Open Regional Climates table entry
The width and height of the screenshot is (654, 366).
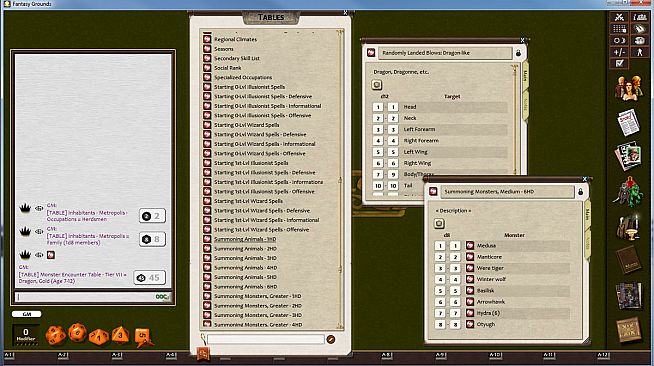[236, 39]
